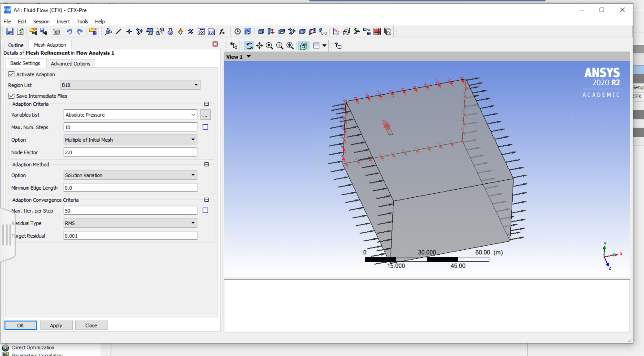Viewport: 644px width, 356px height.
Task: Click the Material flask icon
Action: (x=170, y=32)
